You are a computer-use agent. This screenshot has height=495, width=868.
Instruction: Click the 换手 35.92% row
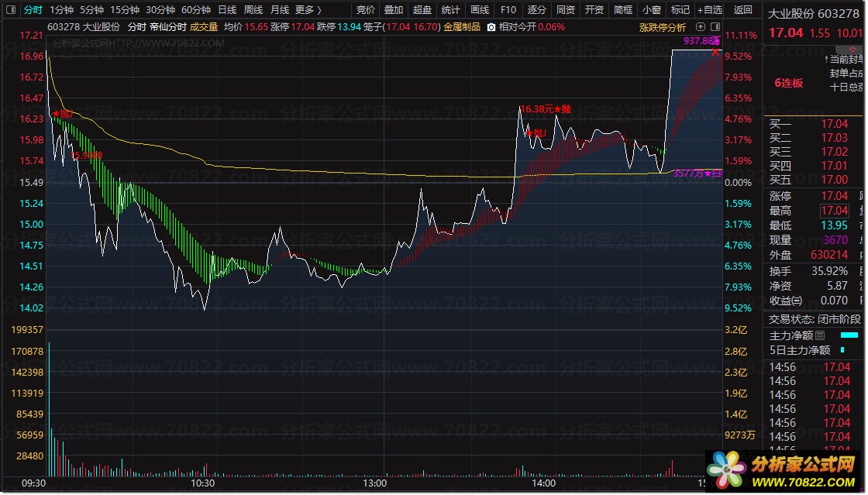809,271
